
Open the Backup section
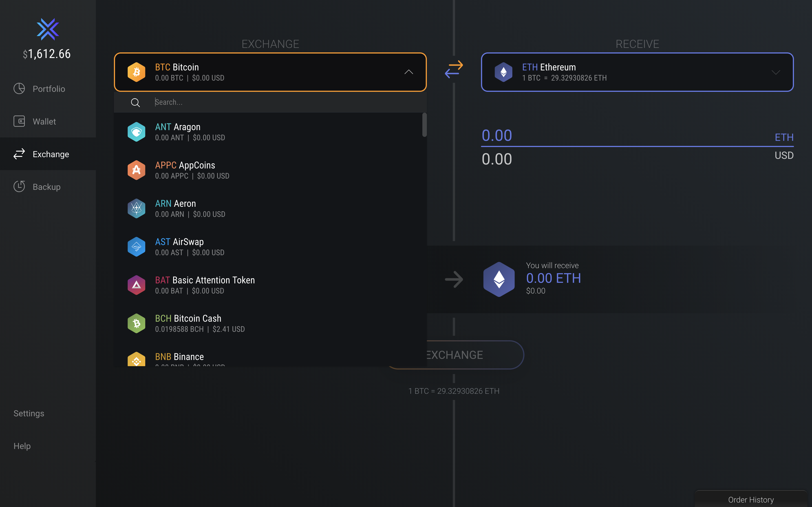46,187
